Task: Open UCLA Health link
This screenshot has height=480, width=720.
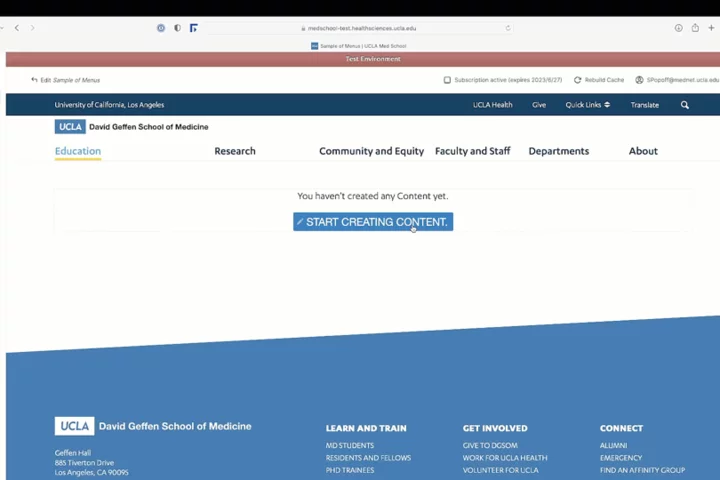Action: coord(493,105)
